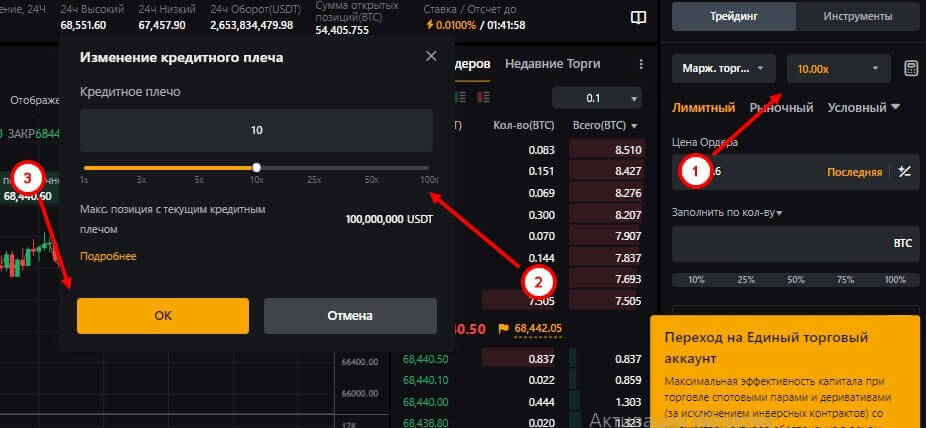926x428 pixels.
Task: Open the 10.00x leverage dropdown
Action: [x=837, y=68]
